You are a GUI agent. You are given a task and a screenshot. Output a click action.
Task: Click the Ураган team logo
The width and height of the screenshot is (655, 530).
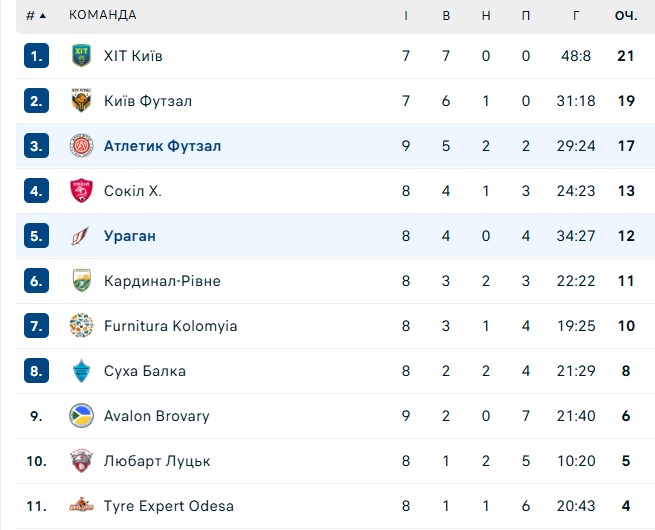click(81, 236)
